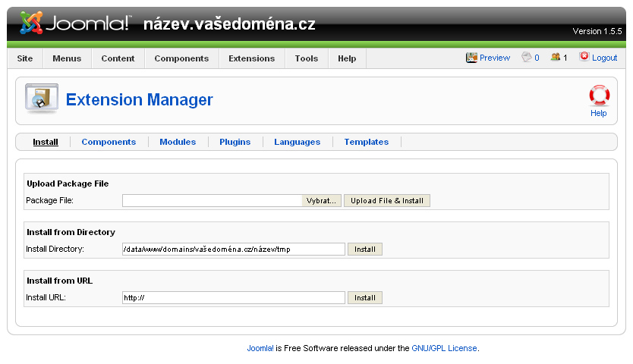Click the Version 1.5.5 text

tap(597, 31)
